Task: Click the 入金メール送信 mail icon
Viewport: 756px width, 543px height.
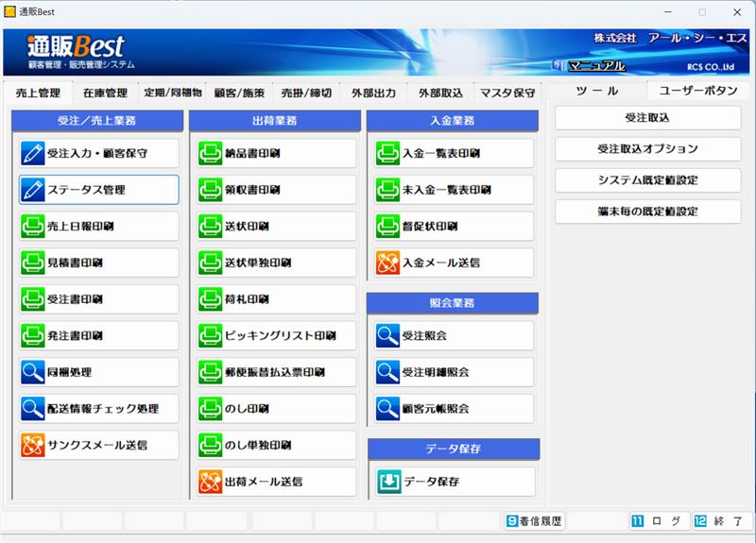Action: (x=387, y=263)
